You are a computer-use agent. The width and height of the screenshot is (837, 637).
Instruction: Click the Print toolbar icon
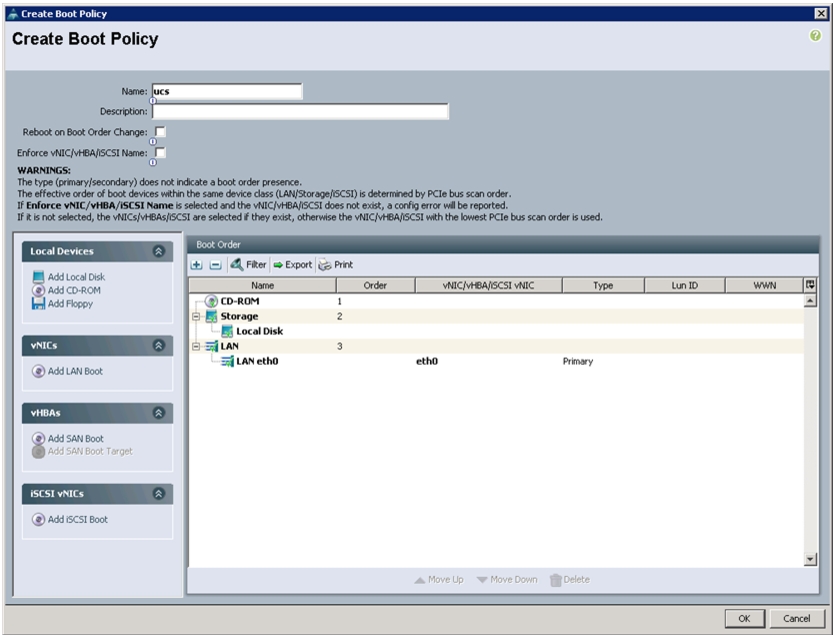tap(325, 265)
